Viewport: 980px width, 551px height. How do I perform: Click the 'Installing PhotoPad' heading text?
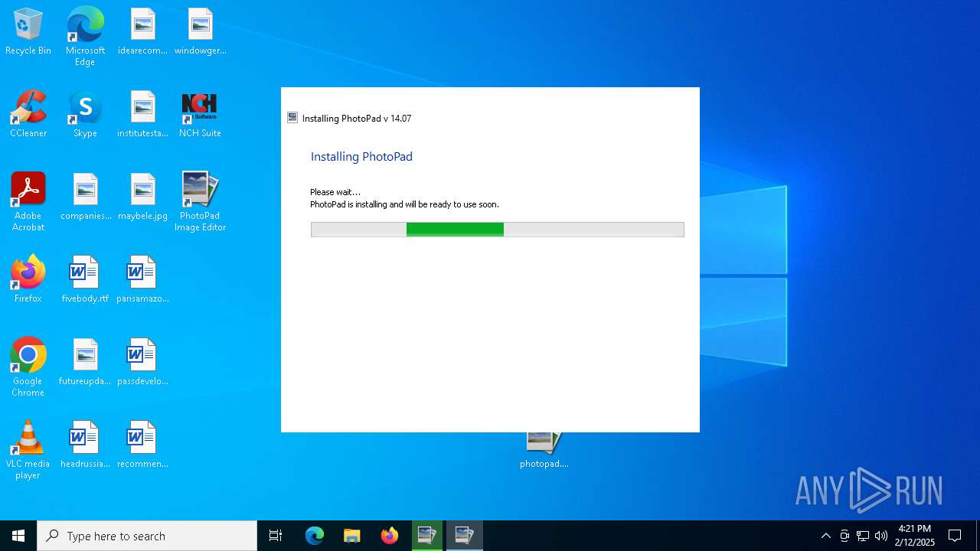pos(361,157)
